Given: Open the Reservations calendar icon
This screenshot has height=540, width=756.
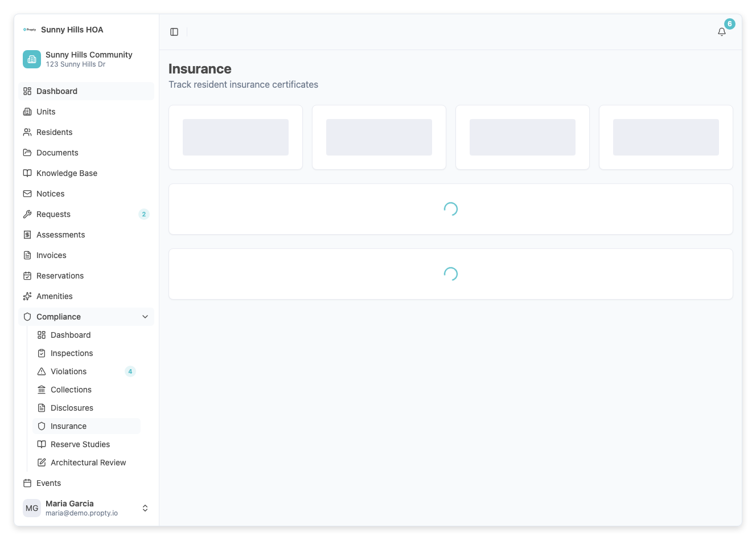Looking at the screenshot, I should tap(27, 276).
